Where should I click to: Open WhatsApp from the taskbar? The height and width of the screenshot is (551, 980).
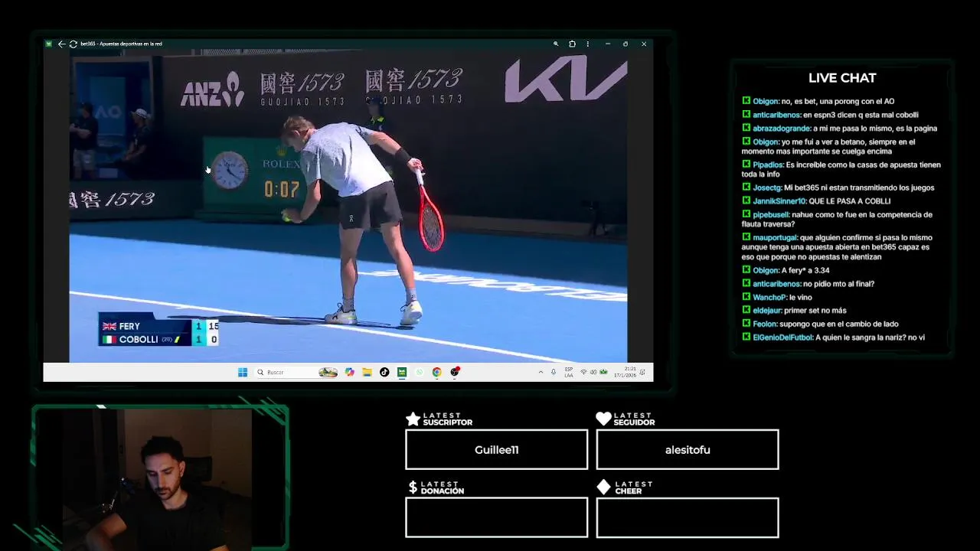(x=420, y=372)
